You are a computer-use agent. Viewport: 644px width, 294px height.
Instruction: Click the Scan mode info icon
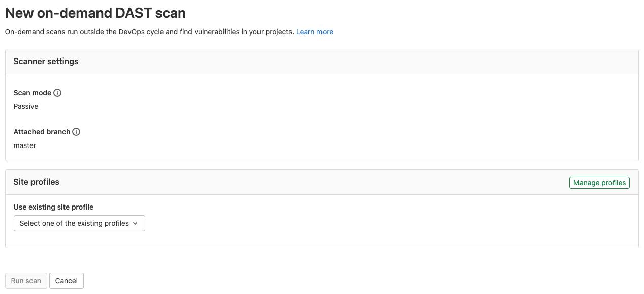57,93
